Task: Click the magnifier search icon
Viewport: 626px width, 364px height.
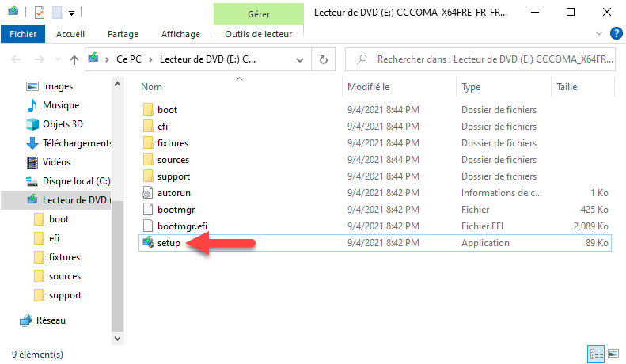Action: 362,59
